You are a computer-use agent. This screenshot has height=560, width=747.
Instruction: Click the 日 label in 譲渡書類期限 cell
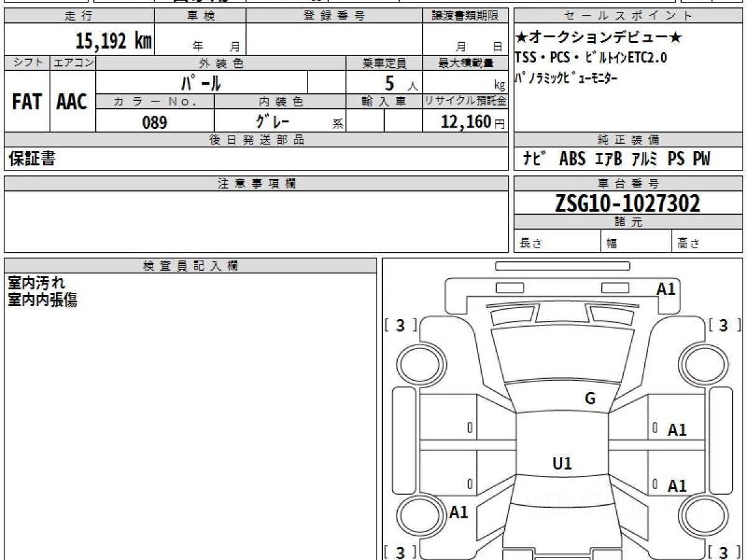point(497,46)
